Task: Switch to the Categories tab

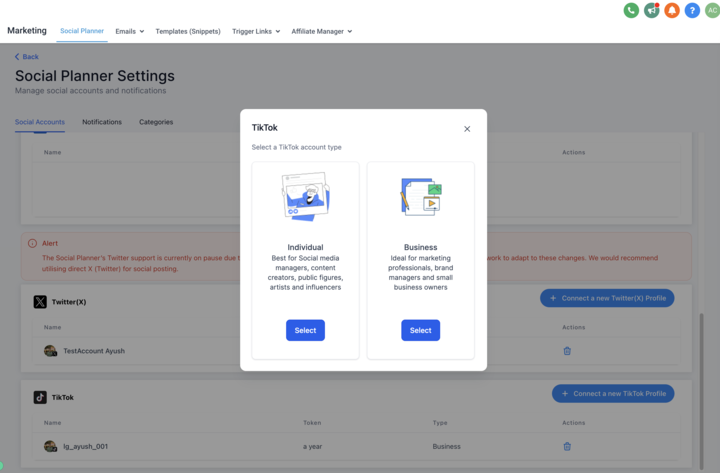Action: 156,122
